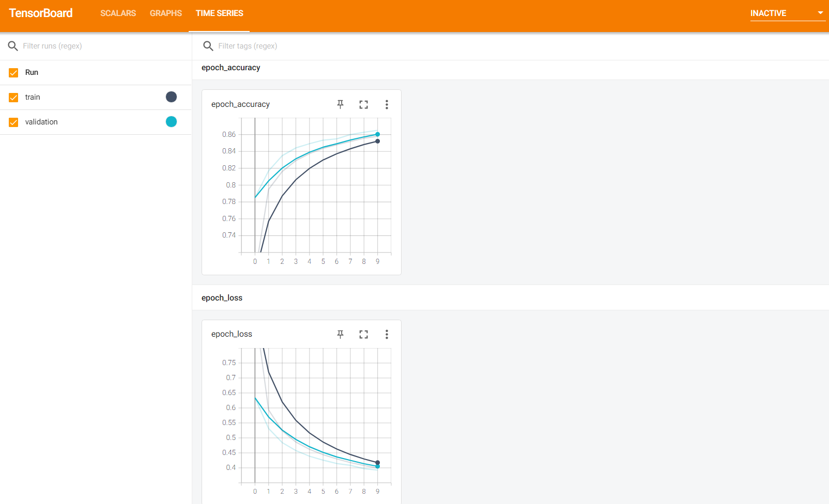Click the epoch_accuracy card title
This screenshot has width=829, height=504.
tap(240, 104)
